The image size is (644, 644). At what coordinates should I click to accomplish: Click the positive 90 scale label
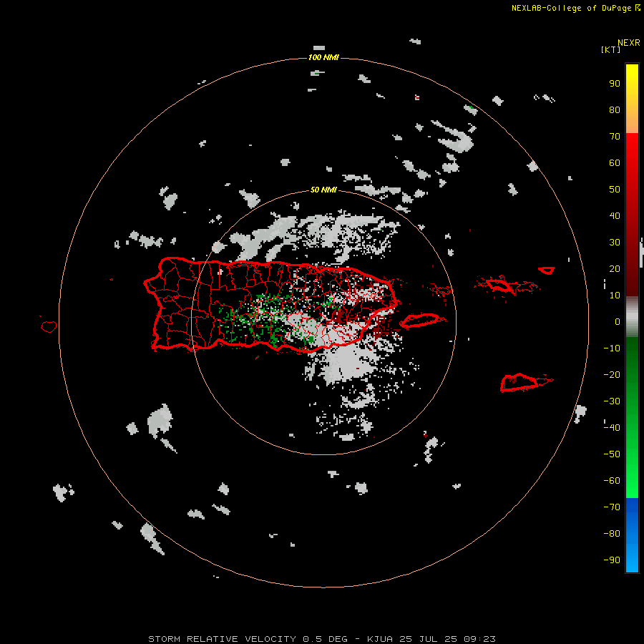615,84
